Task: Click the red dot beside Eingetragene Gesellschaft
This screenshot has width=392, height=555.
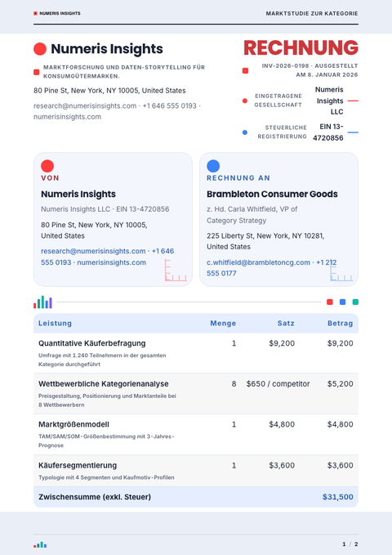Action: click(x=245, y=101)
